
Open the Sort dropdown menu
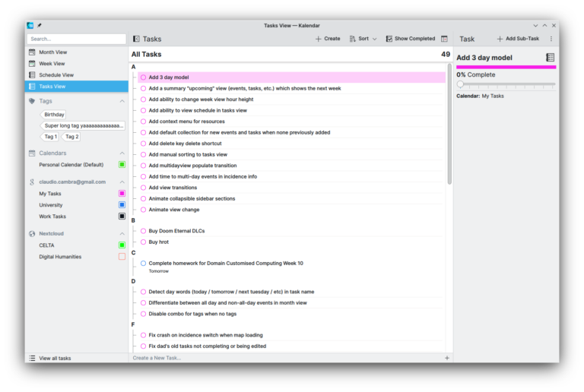pos(363,39)
